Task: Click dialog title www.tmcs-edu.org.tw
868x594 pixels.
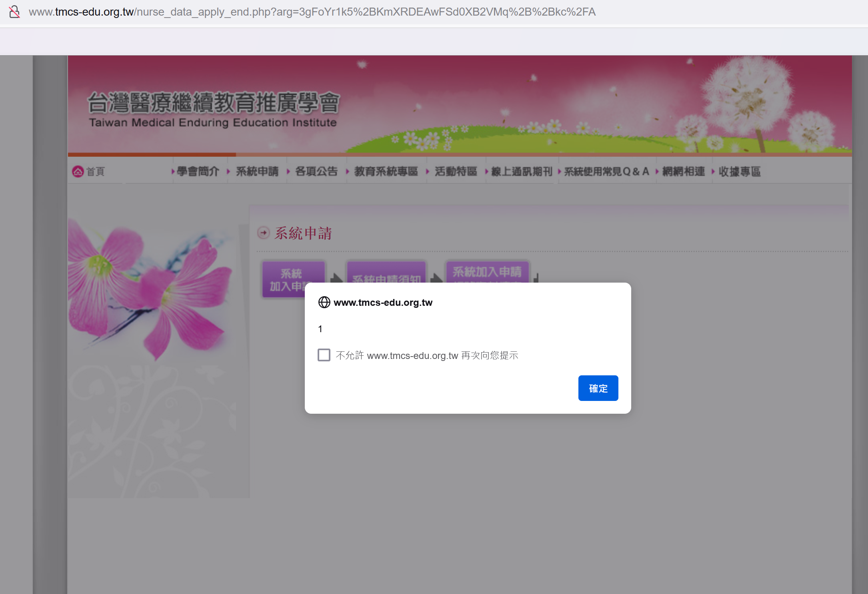Action: coord(383,303)
